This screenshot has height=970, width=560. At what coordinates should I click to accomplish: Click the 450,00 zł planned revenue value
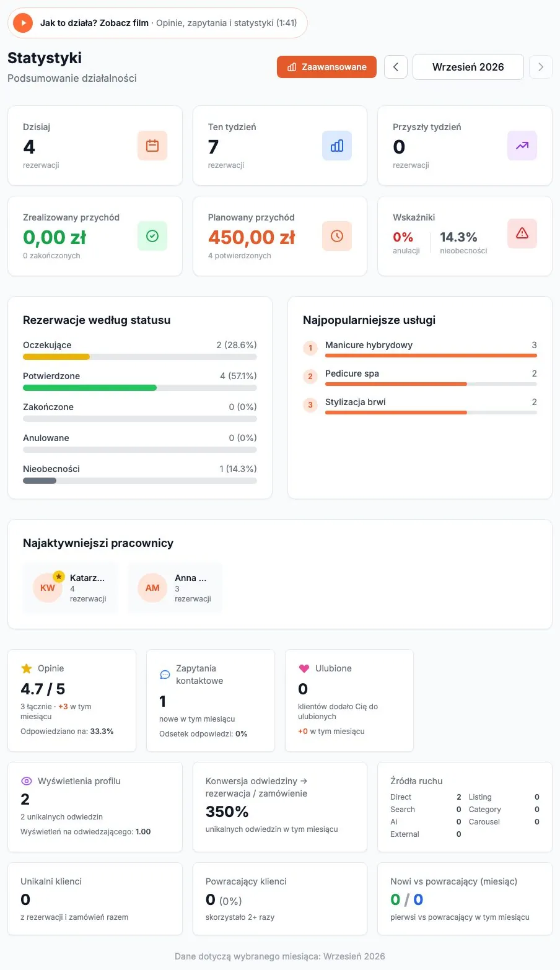252,237
